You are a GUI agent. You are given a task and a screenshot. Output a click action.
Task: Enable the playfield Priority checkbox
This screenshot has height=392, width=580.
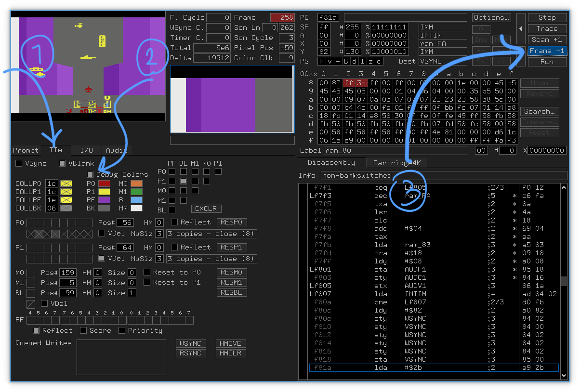(x=122, y=330)
